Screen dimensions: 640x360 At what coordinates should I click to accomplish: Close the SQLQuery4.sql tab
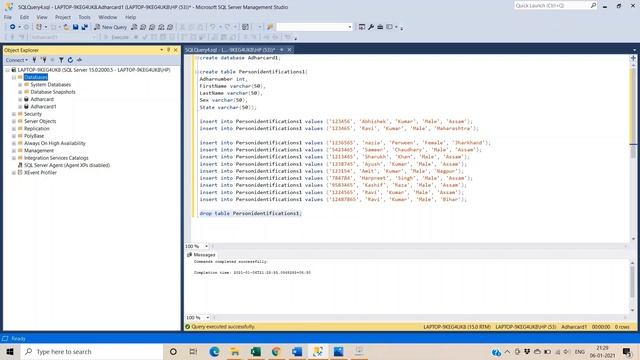click(x=289, y=50)
